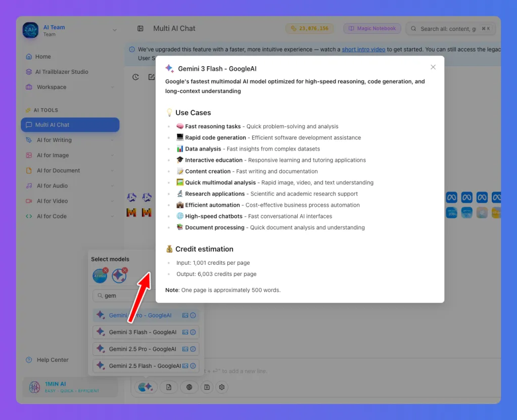Image resolution: width=517 pixels, height=420 pixels.
Task: Remove the selected Gemini model chip
Action: 125,271
